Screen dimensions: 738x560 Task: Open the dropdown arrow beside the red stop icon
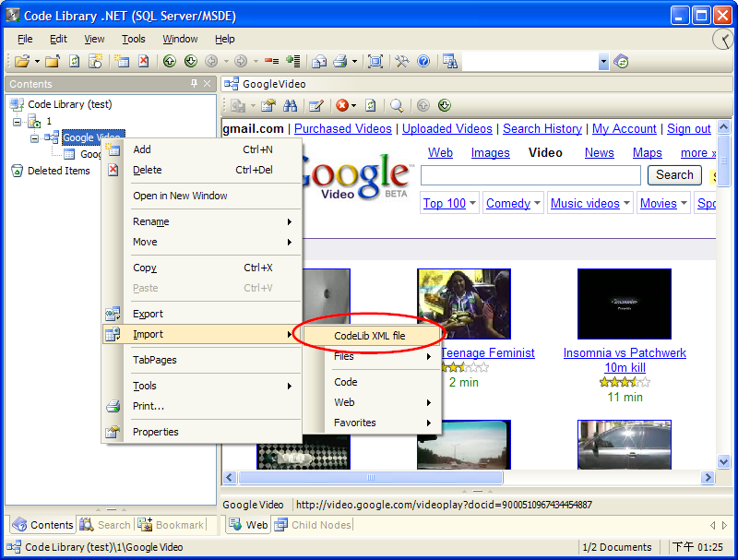point(354,106)
